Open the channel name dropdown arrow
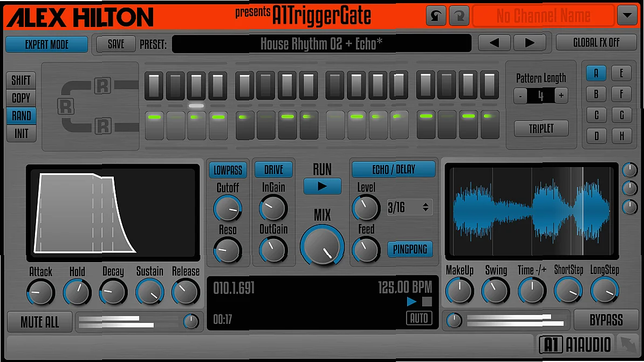 [x=627, y=16]
